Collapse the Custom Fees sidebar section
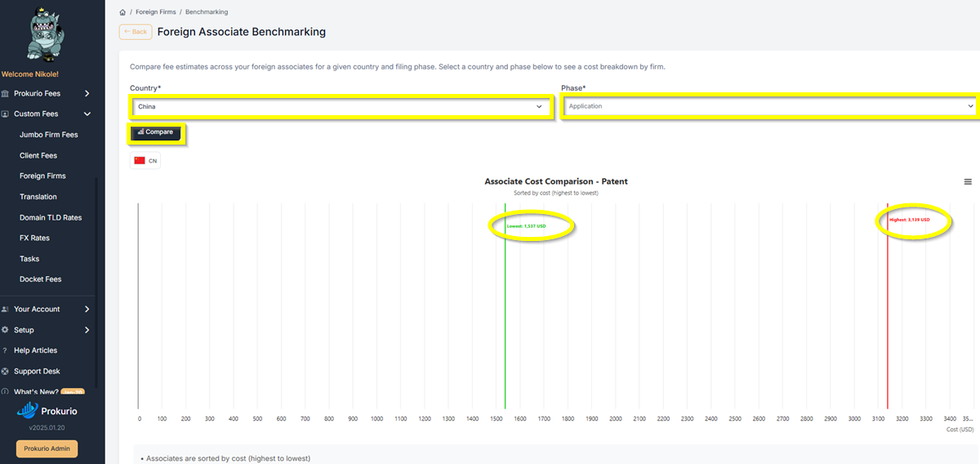980x464 pixels. 87,114
